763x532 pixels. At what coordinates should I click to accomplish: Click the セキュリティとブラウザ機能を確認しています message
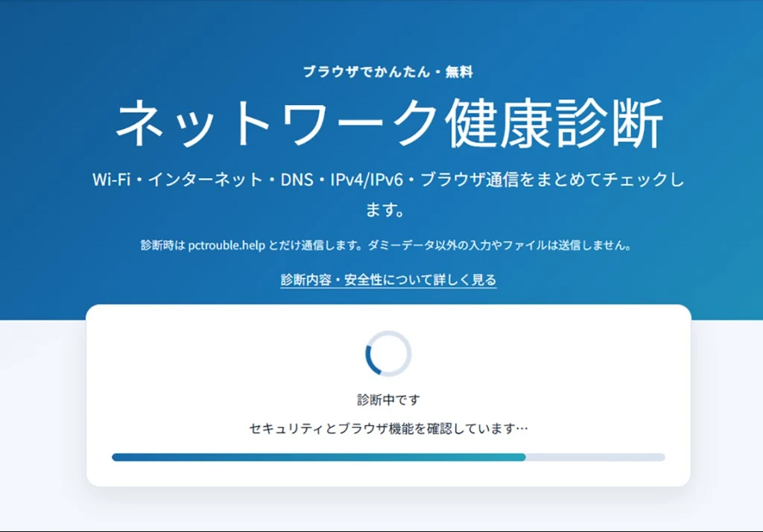point(388,428)
